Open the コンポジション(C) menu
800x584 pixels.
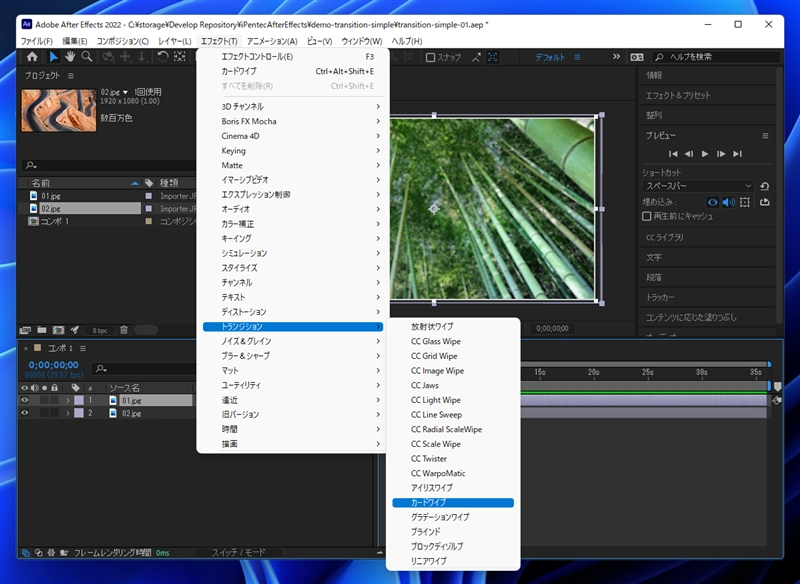pos(123,41)
